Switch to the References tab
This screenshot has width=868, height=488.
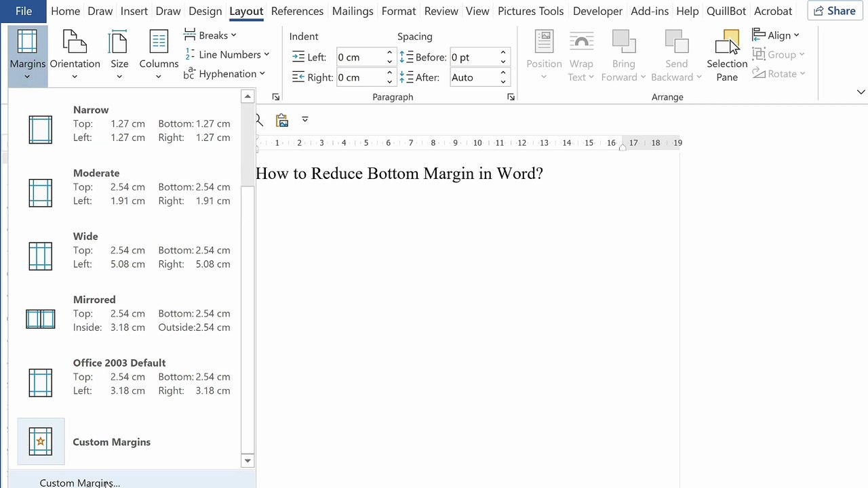[x=297, y=11]
